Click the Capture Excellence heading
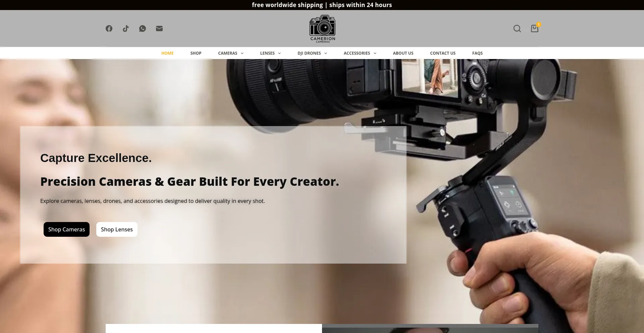Screen dimensions: 644x333 coord(96,158)
